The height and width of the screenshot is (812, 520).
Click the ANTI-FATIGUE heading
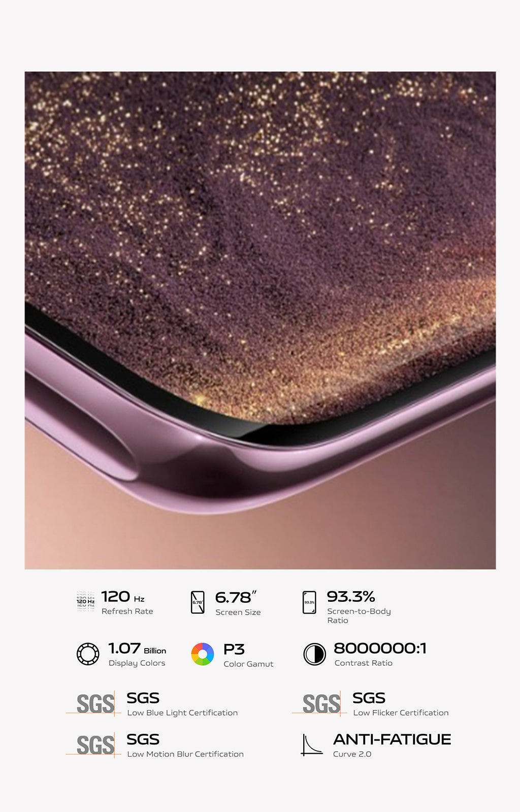click(x=392, y=739)
